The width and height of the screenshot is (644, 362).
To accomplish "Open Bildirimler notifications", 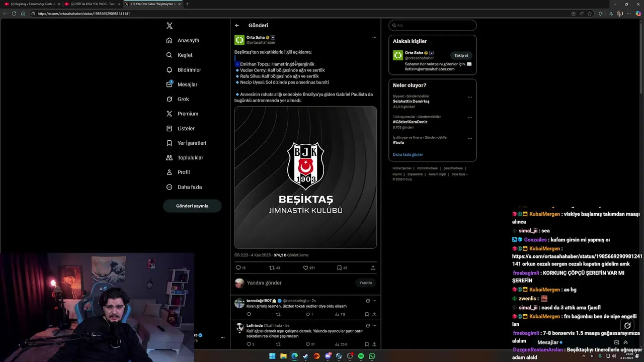I will tap(184, 70).
